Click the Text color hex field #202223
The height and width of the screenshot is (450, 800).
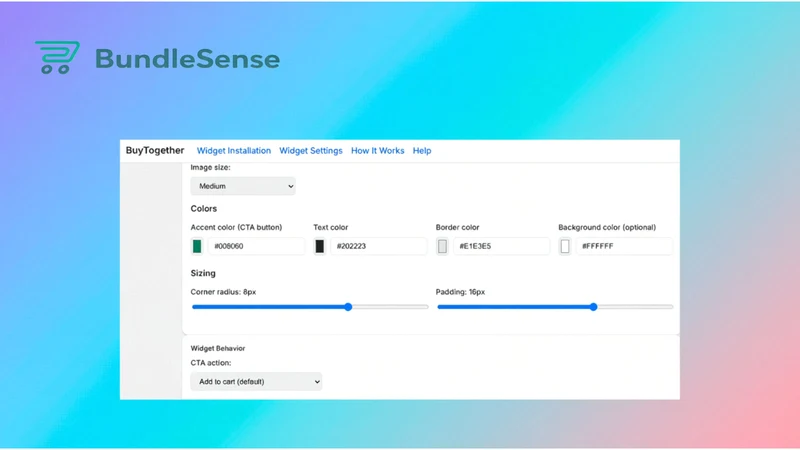pos(379,246)
